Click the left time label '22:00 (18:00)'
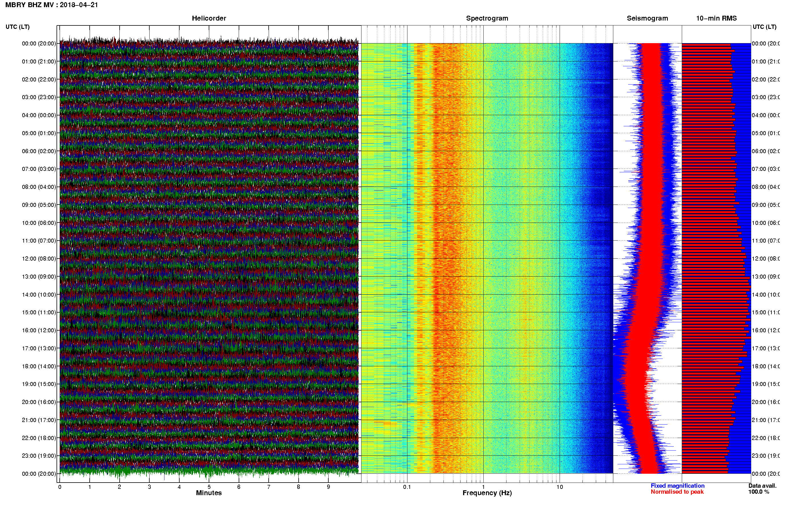Image resolution: width=812 pixels, height=508 pixels. point(39,438)
